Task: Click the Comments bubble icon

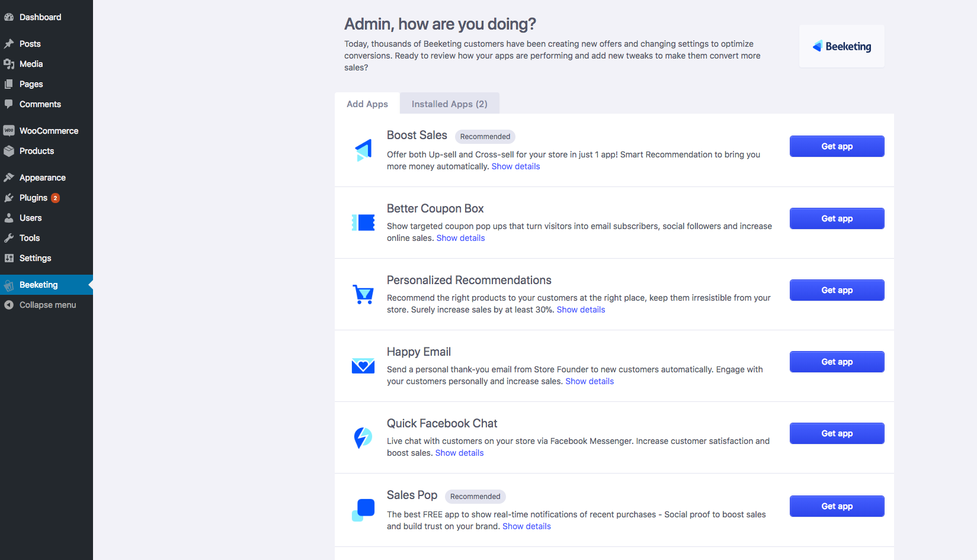Action: [x=9, y=104]
